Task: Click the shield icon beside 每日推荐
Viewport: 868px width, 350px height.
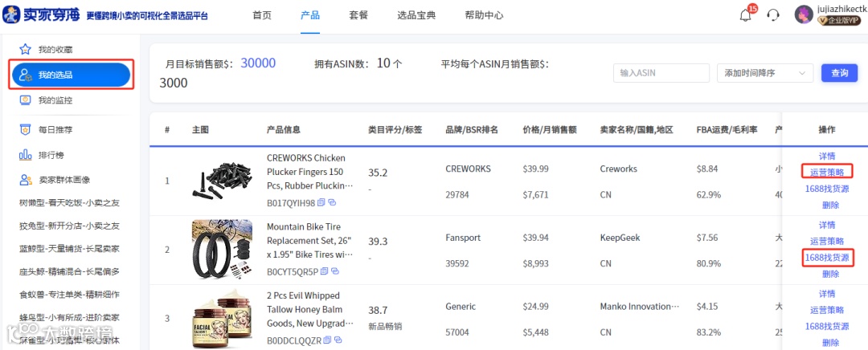Action: pyautogui.click(x=25, y=130)
